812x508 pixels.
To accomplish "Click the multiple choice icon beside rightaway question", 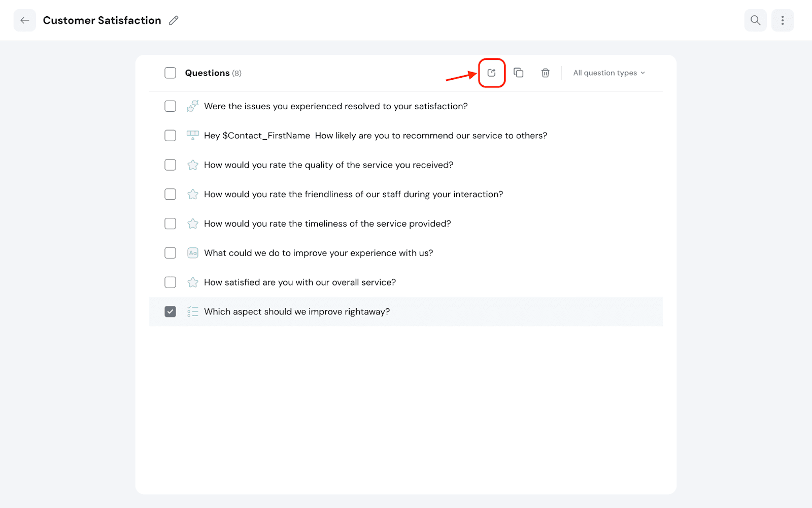I will tap(192, 312).
